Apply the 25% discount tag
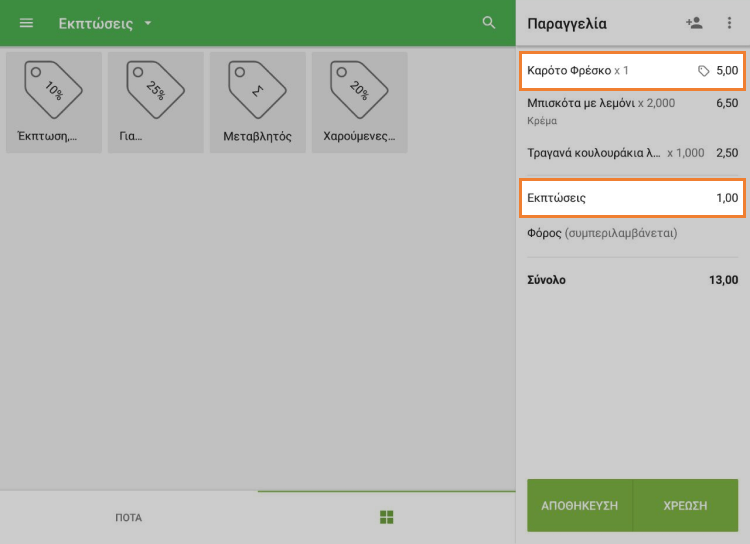 [x=156, y=102]
